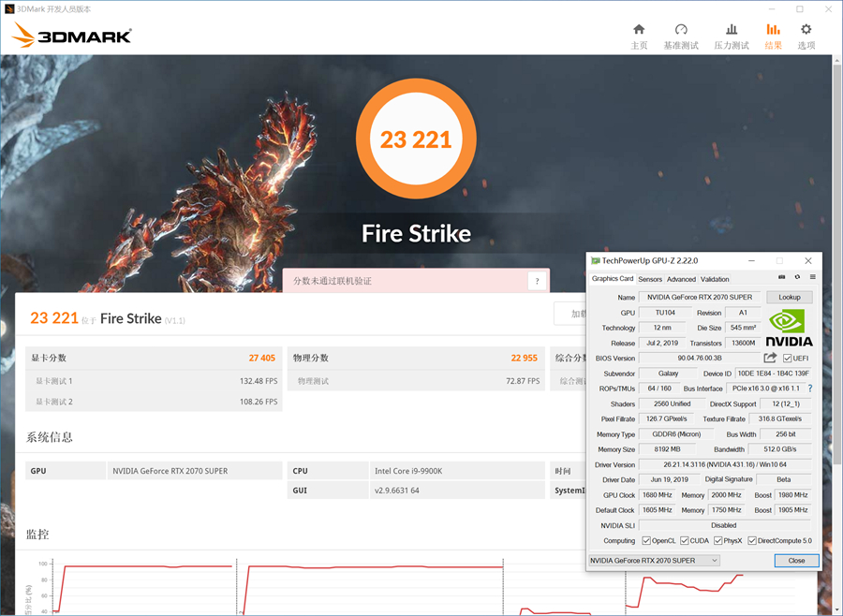Open the stress tests section (压力测试)

pos(732,37)
